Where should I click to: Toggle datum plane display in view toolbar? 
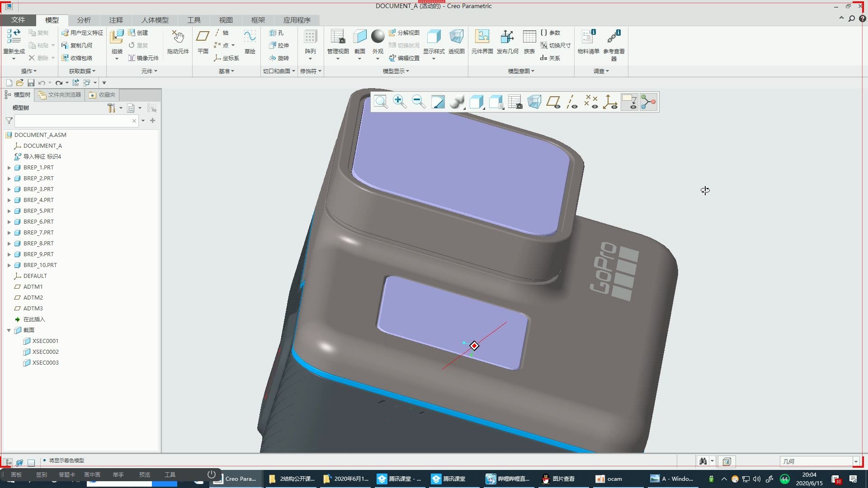[553, 102]
